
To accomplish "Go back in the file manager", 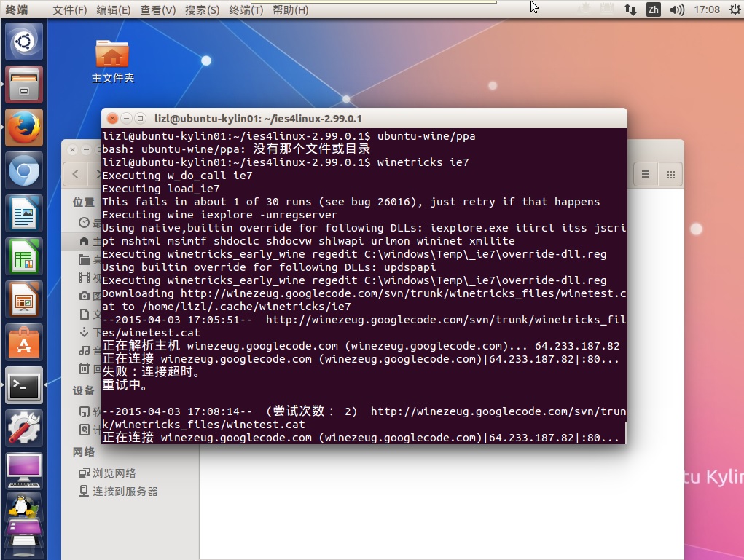I will coord(76,174).
